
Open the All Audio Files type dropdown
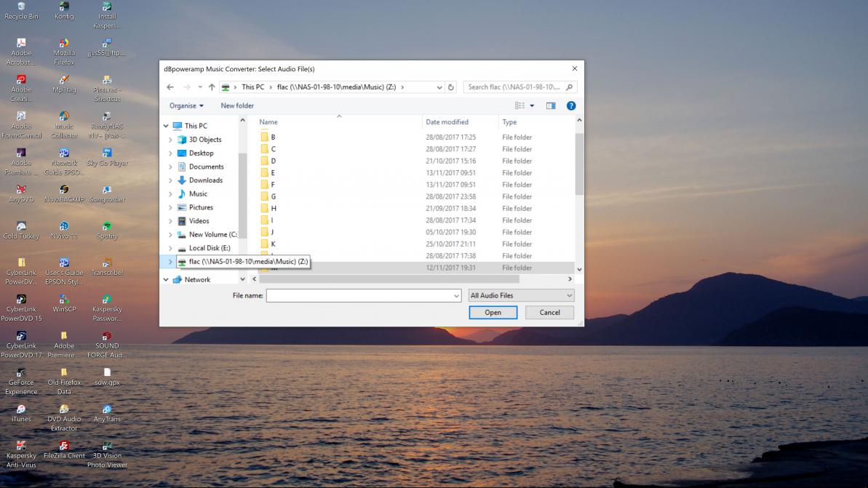521,295
